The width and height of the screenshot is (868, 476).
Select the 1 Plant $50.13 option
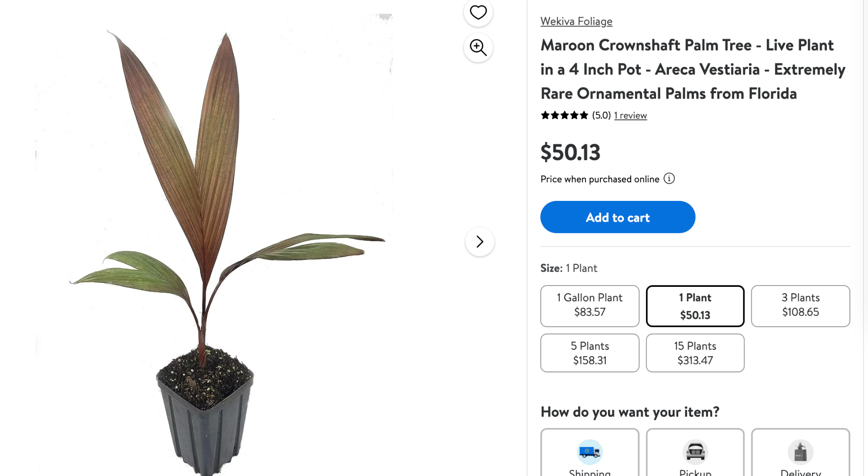tap(695, 306)
